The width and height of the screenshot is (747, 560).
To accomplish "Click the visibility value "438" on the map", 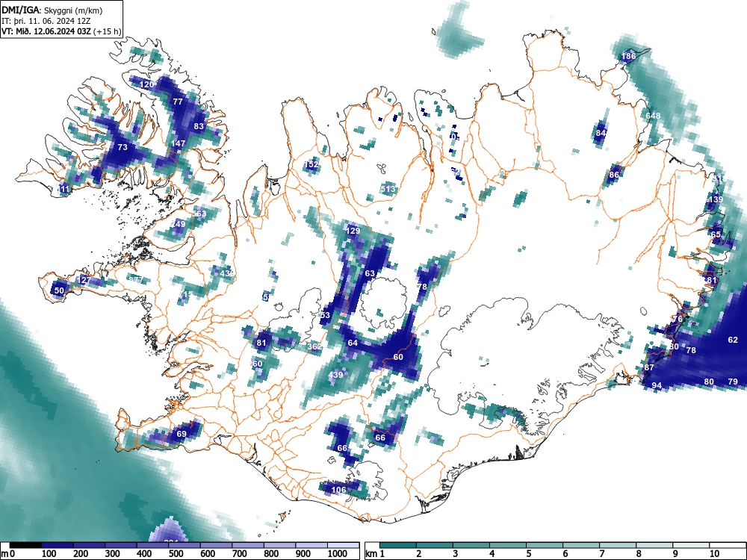I will point(227,273).
